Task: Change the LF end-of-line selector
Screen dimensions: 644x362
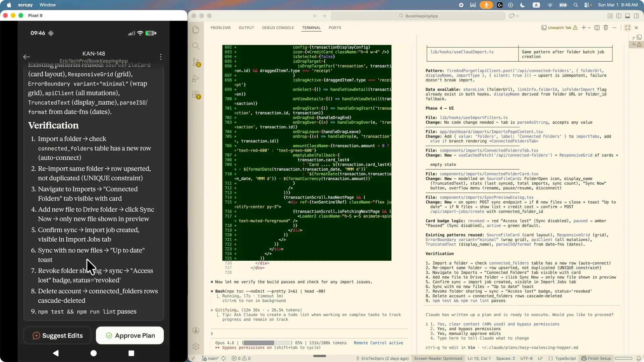Action: [540, 358]
